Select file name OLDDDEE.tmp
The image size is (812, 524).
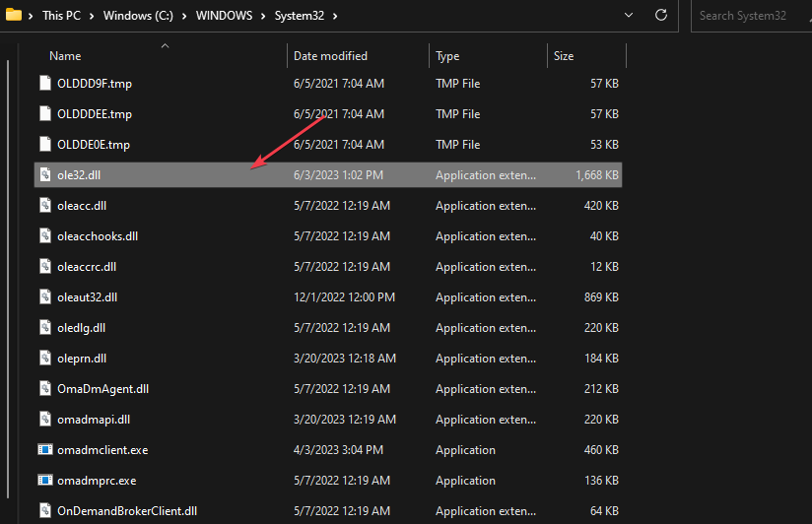coord(95,114)
